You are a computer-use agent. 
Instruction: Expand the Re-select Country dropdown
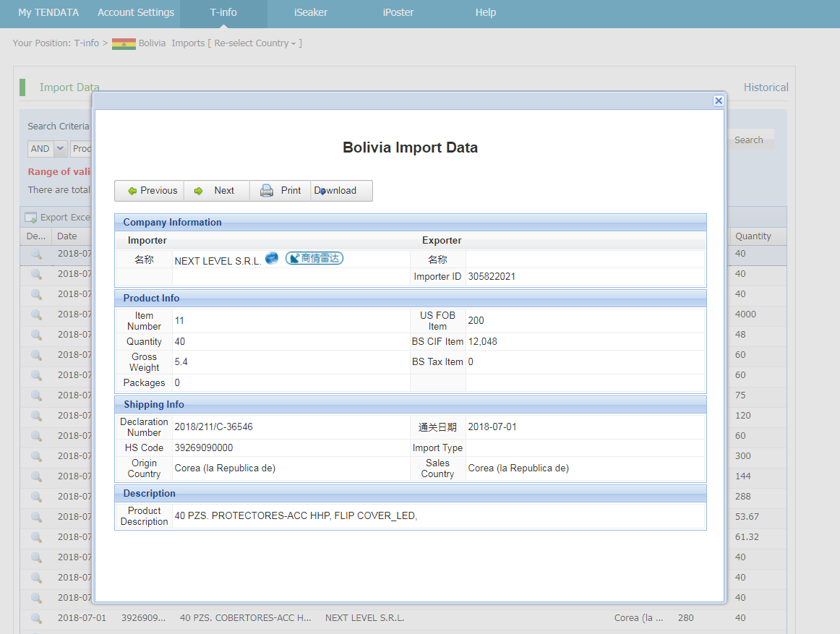(258, 43)
